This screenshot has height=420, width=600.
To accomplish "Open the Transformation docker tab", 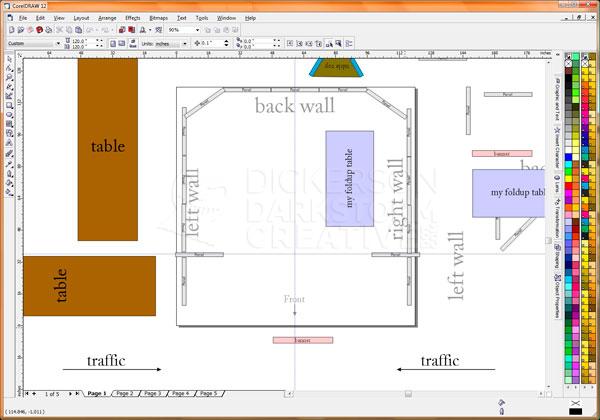I will pyautogui.click(x=557, y=218).
